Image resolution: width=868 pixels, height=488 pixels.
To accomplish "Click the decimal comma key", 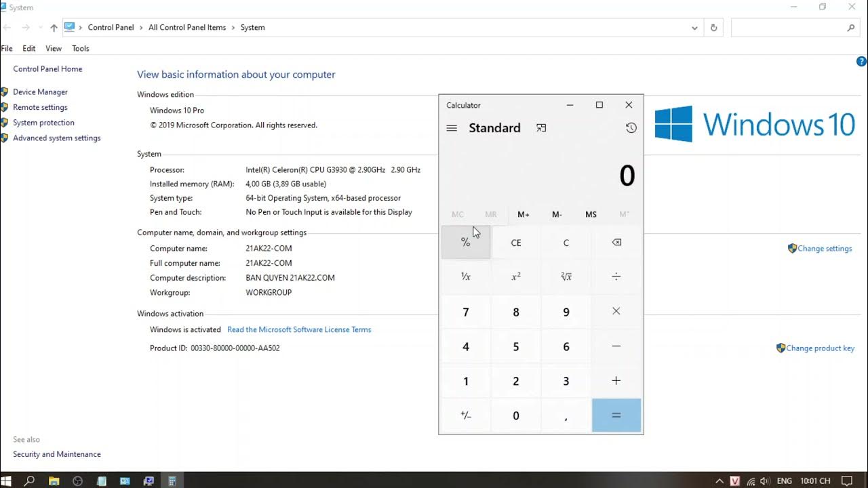I will click(566, 415).
